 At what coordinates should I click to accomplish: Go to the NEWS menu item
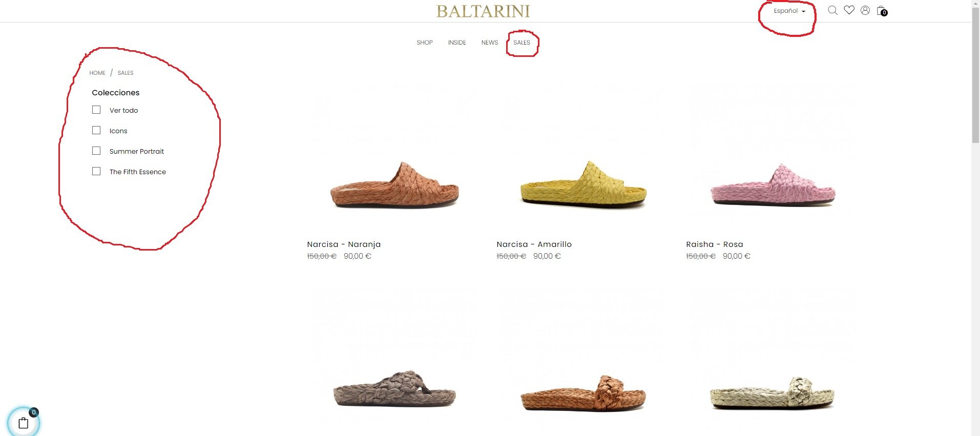click(x=490, y=43)
